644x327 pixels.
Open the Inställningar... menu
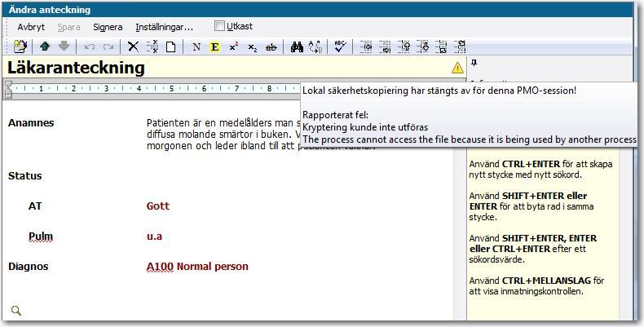165,27
